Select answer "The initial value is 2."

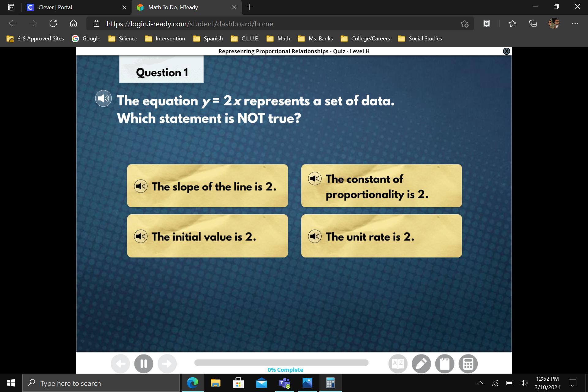click(207, 236)
